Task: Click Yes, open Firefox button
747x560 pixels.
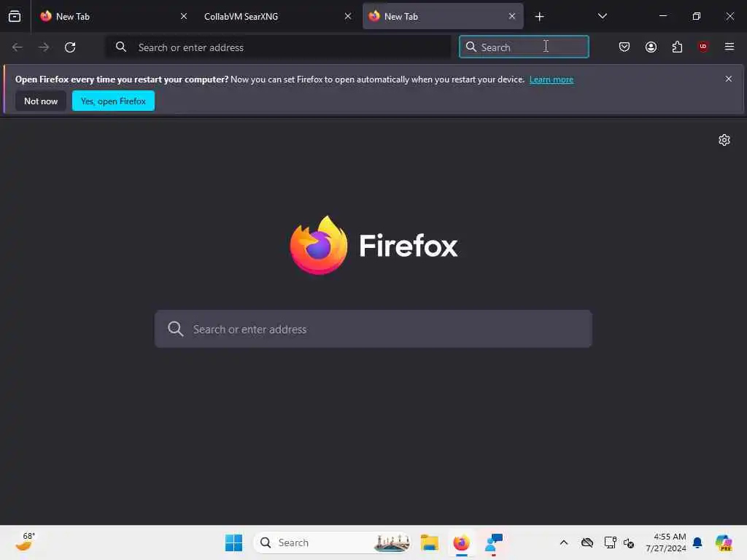Action: (x=113, y=101)
